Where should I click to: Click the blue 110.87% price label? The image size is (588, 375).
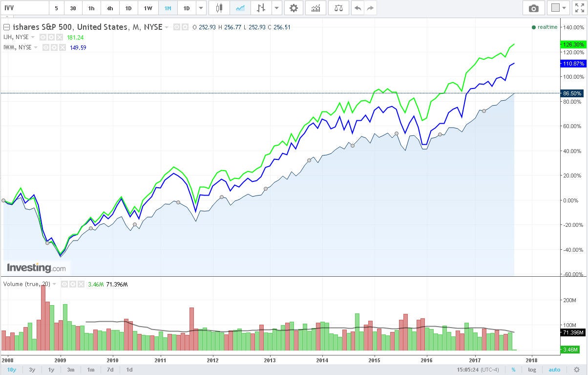click(574, 64)
